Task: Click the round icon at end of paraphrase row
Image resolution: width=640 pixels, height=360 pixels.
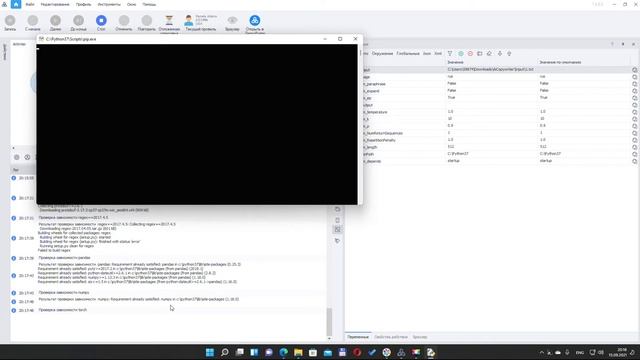Action: tap(635, 84)
